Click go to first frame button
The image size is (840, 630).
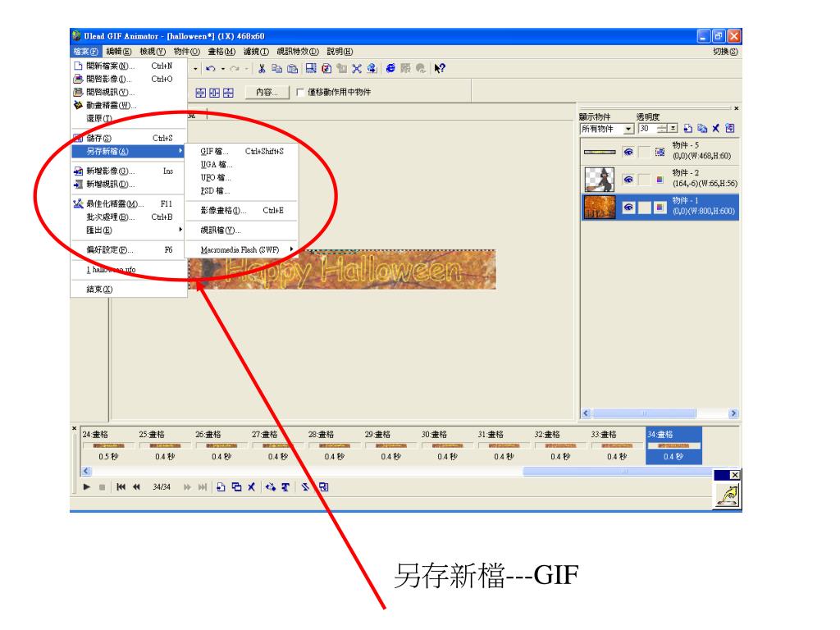(121, 487)
